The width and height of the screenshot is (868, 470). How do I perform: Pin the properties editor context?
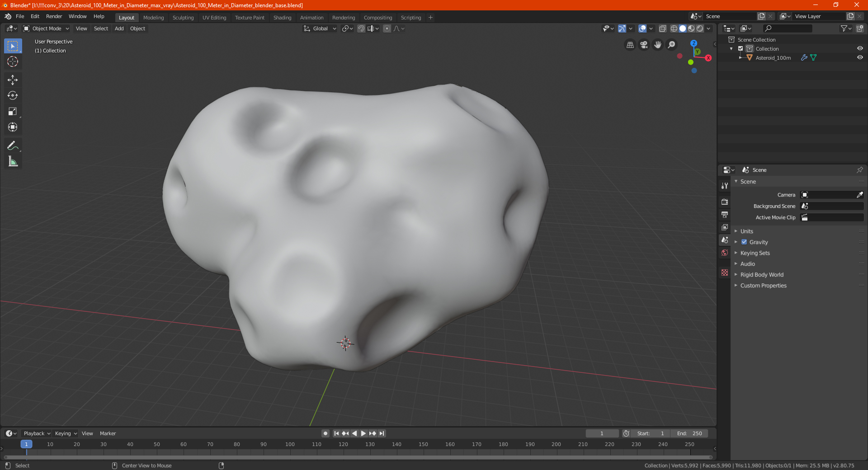[859, 170]
